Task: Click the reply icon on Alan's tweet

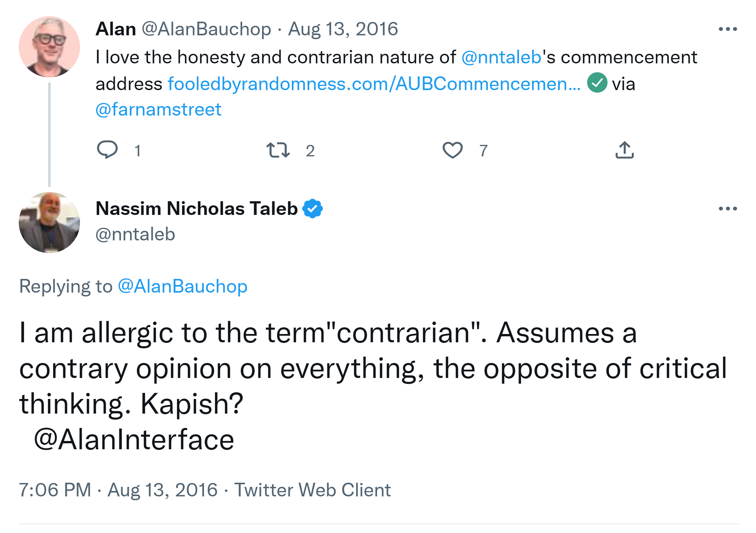Action: (x=107, y=150)
